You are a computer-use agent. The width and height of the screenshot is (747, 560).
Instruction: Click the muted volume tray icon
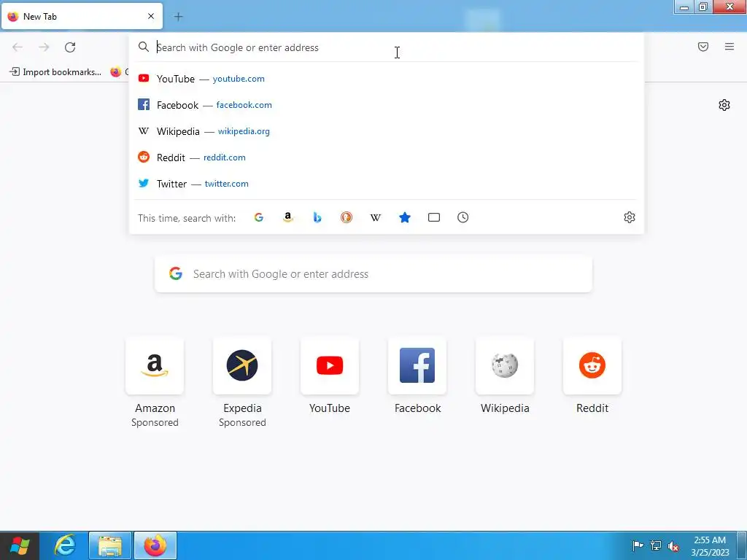[x=673, y=545]
